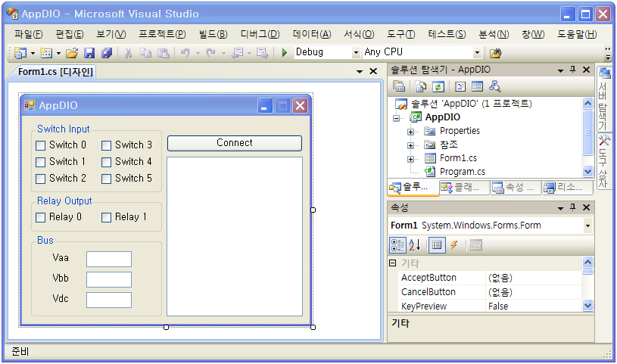Switch Properties grid to Categorized view
Image resolution: width=617 pixels, height=364 pixels.
[x=397, y=244]
